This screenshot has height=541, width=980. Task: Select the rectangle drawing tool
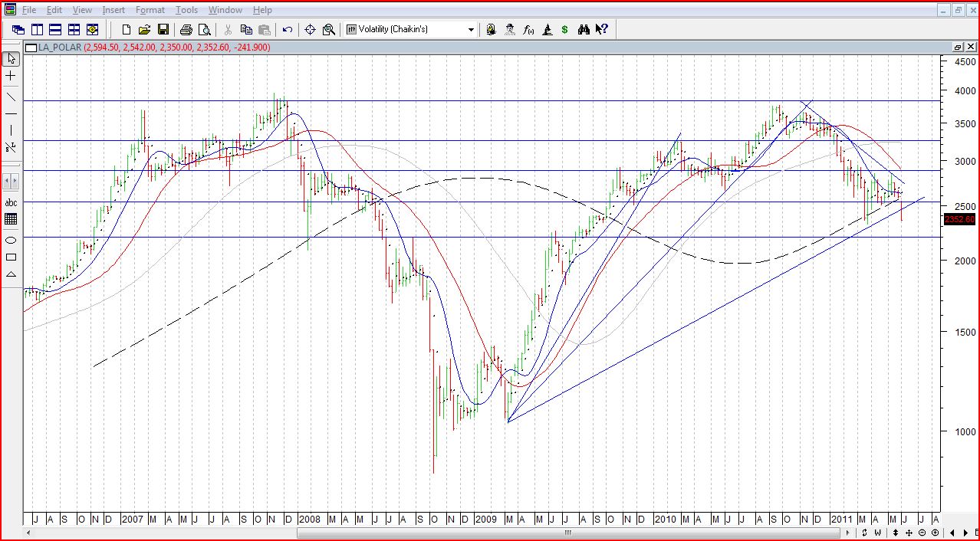(x=11, y=257)
